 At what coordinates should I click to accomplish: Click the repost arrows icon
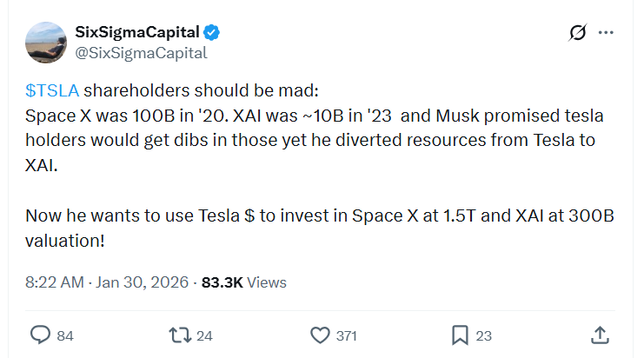pyautogui.click(x=179, y=335)
